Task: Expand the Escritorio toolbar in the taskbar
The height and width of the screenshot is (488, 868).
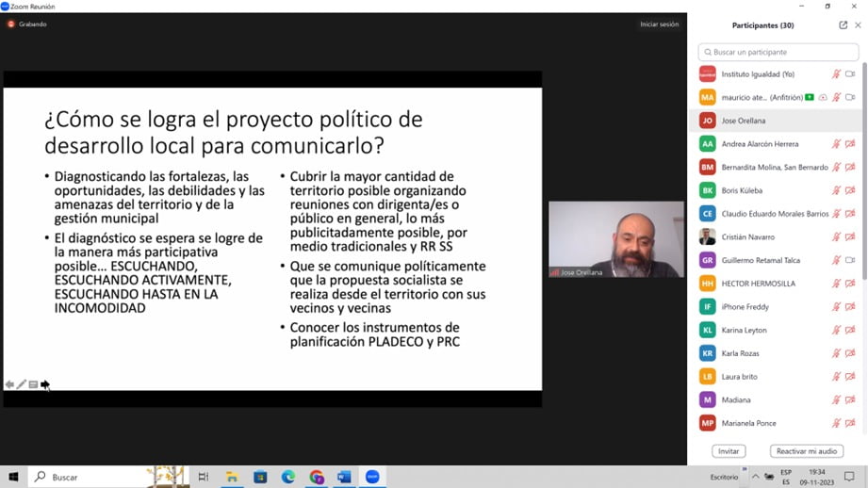Action: 745,470
